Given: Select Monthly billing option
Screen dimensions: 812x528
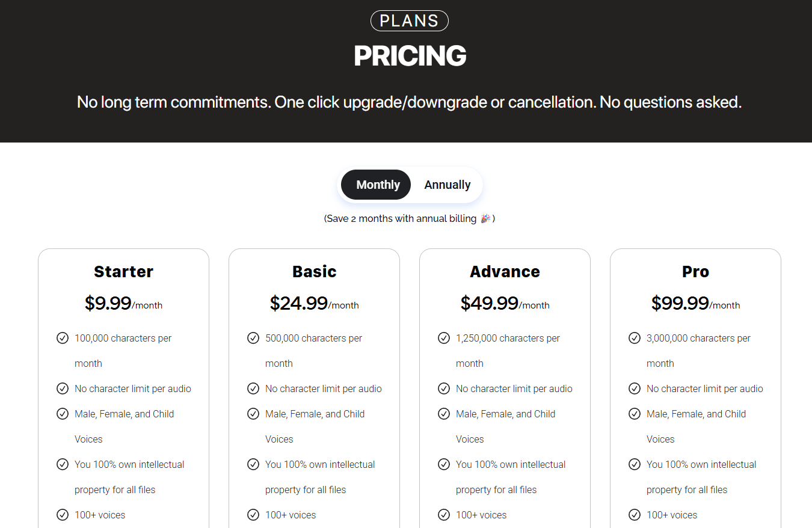Looking at the screenshot, I should tap(377, 185).
